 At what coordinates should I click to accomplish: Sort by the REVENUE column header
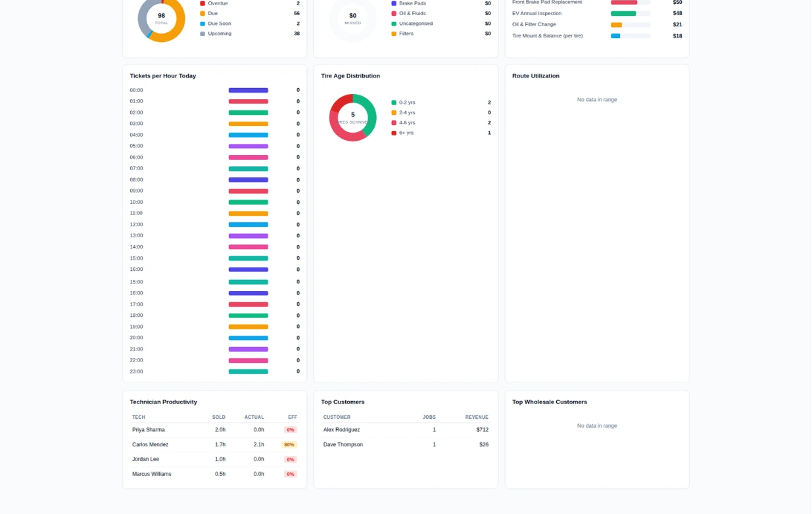click(x=477, y=417)
